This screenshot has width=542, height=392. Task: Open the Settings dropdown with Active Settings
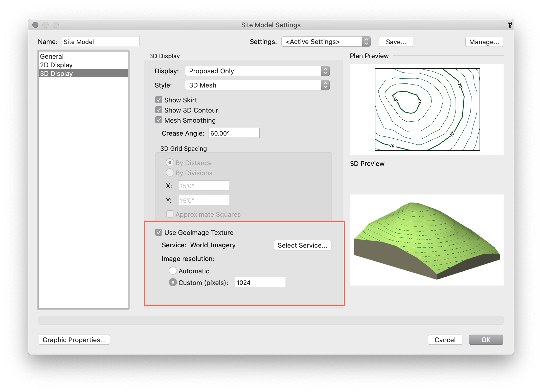coord(326,42)
